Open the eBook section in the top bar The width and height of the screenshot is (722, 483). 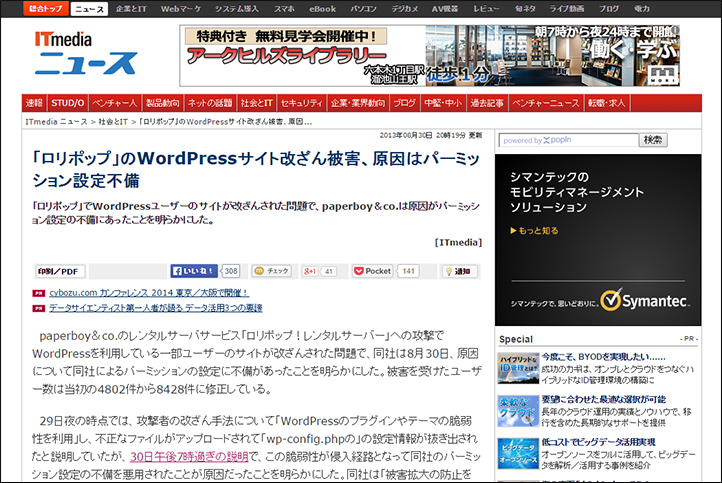(322, 9)
